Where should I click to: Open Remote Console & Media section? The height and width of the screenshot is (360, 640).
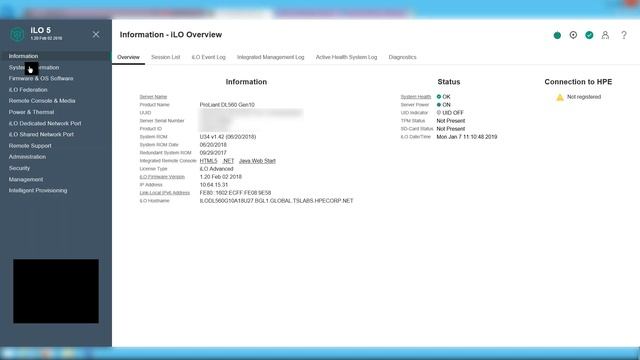point(42,101)
